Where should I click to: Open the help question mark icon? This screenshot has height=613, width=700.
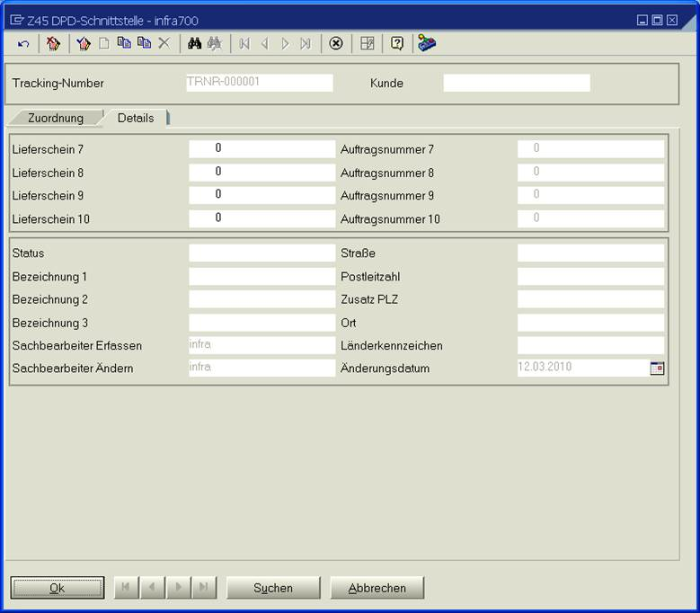click(x=397, y=43)
